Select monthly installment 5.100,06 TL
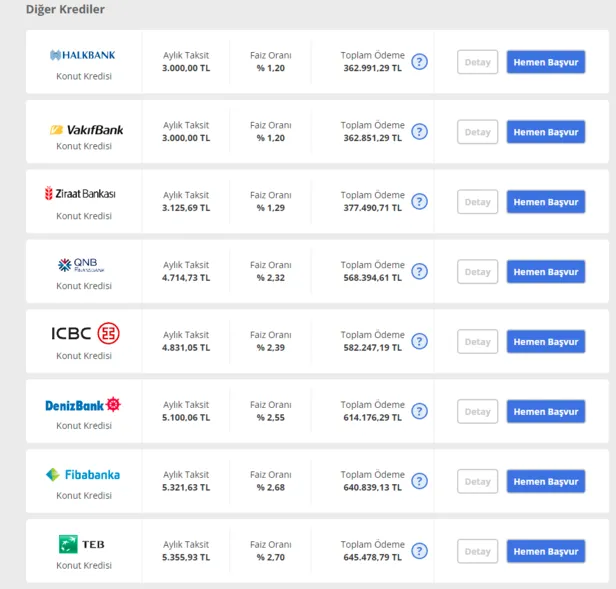This screenshot has height=589, width=616. [186, 418]
